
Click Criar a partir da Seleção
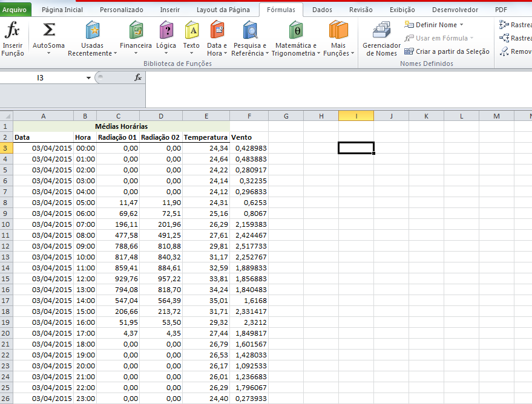click(447, 51)
